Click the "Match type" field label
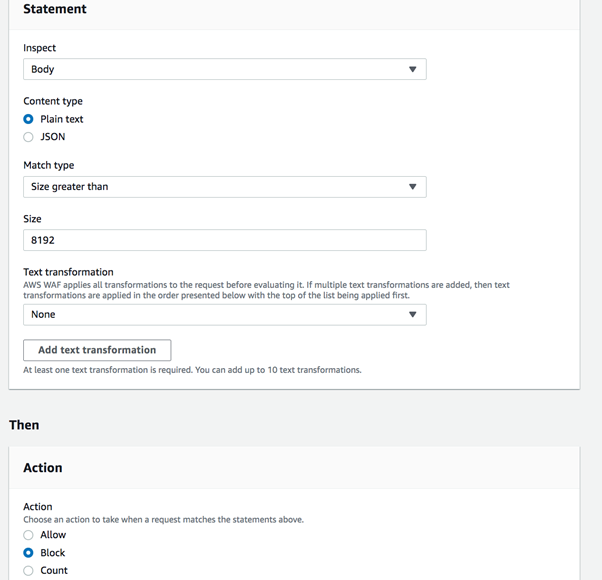The width and height of the screenshot is (602, 580). click(x=49, y=165)
